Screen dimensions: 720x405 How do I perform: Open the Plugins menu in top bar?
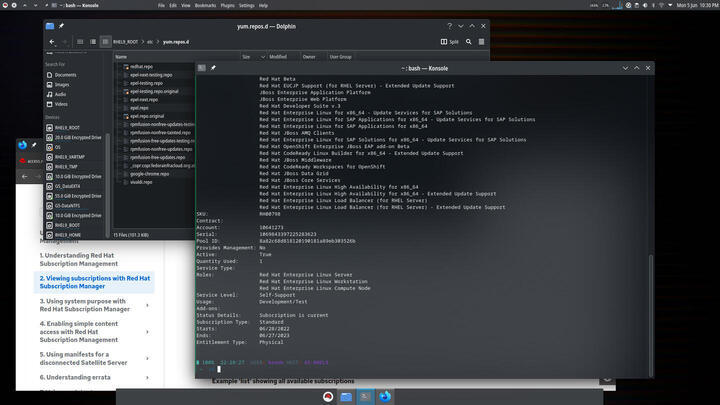[227, 6]
